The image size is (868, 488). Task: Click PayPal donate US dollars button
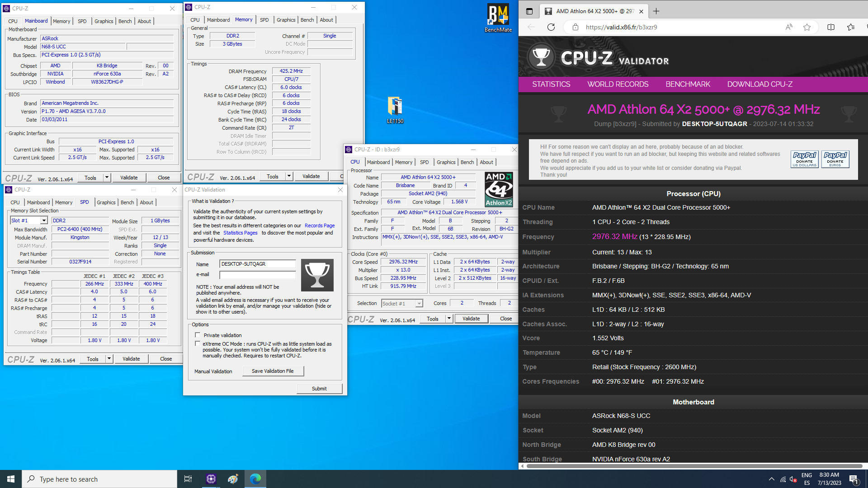coord(804,160)
